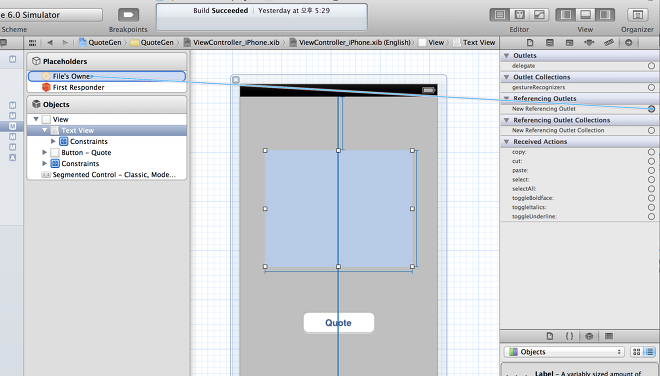Go back using jump bar left arrow
The image size is (660, 376).
[x=50, y=43]
